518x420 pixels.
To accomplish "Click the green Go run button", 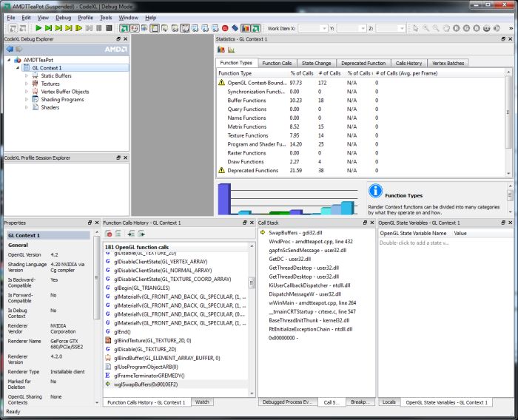I will pos(38,28).
